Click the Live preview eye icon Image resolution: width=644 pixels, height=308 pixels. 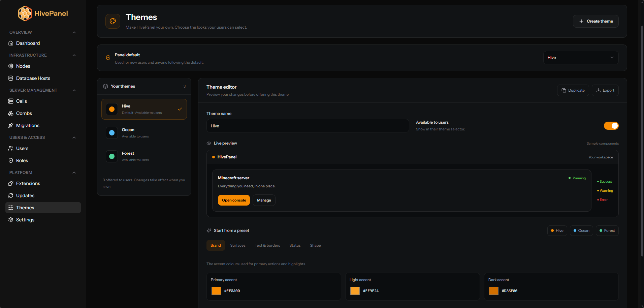click(209, 143)
